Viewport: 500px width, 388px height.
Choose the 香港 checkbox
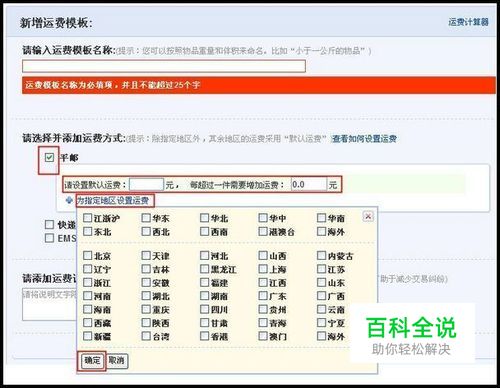coord(204,336)
